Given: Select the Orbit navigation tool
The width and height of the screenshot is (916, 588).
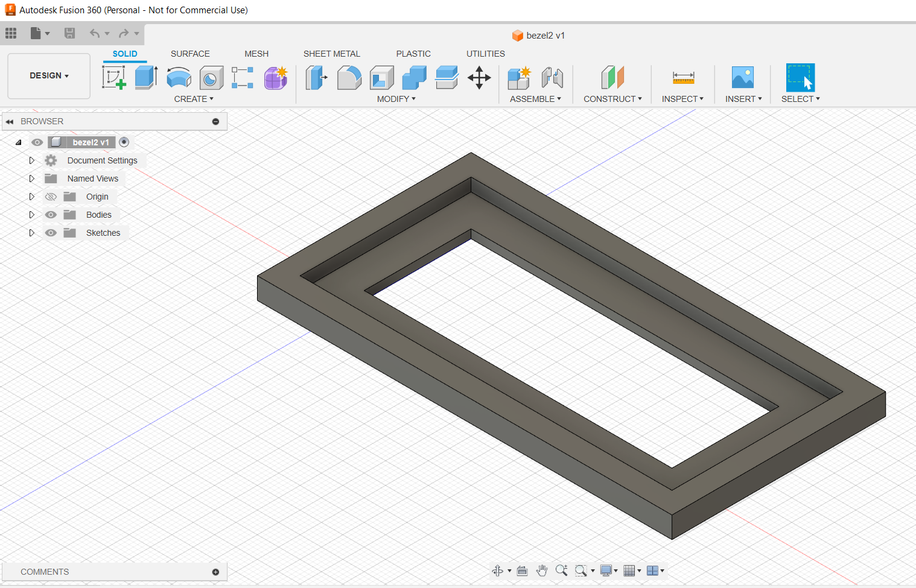Looking at the screenshot, I should (x=498, y=571).
